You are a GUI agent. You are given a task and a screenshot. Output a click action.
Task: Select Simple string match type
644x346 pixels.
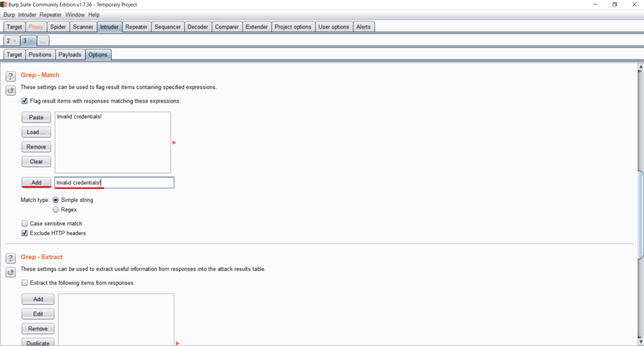pos(56,200)
